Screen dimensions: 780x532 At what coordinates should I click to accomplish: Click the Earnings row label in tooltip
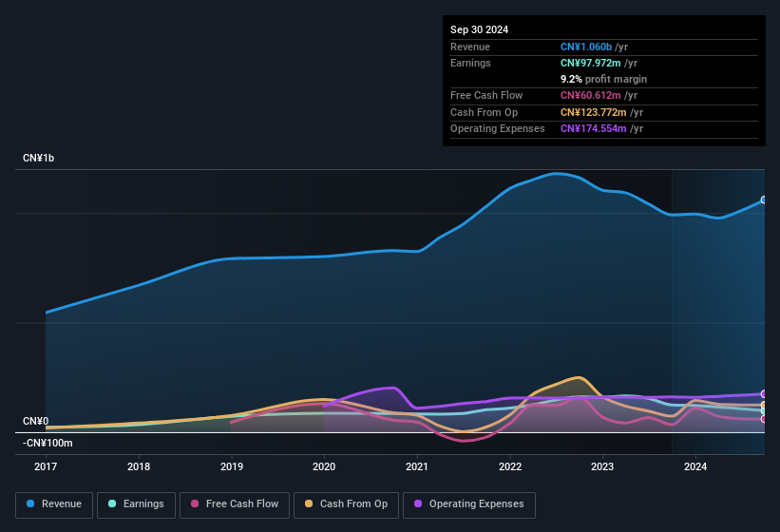pos(470,63)
